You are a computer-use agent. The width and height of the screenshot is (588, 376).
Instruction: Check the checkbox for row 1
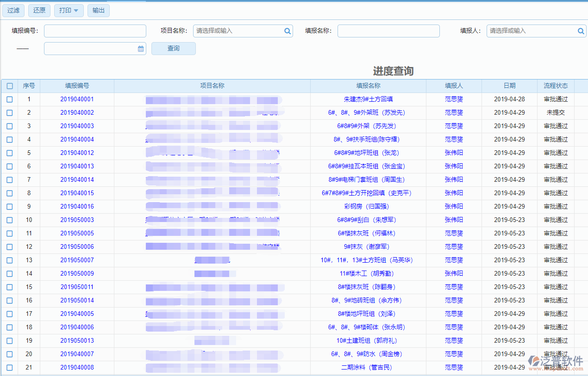tap(10, 99)
